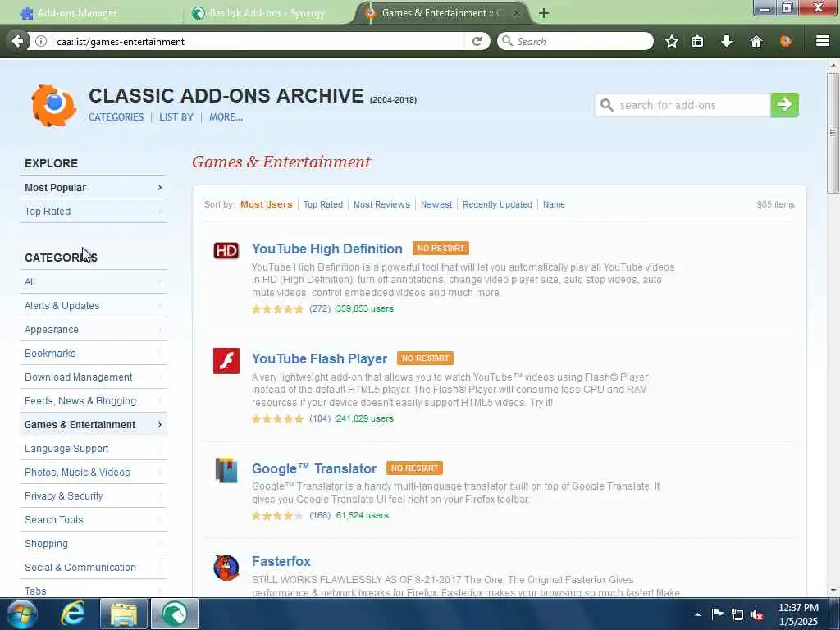Viewport: 840px width, 630px height.
Task: Sort by Newest
Action: (x=436, y=204)
